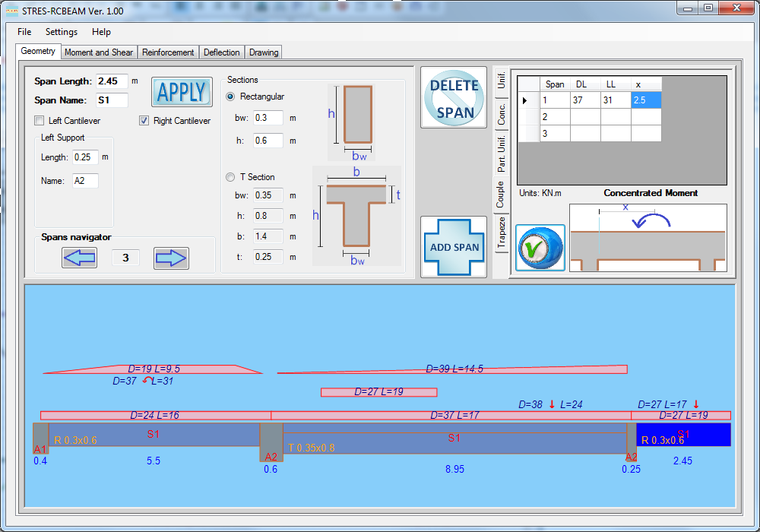Click the Span column header
The image size is (760, 532).
pyautogui.click(x=555, y=84)
